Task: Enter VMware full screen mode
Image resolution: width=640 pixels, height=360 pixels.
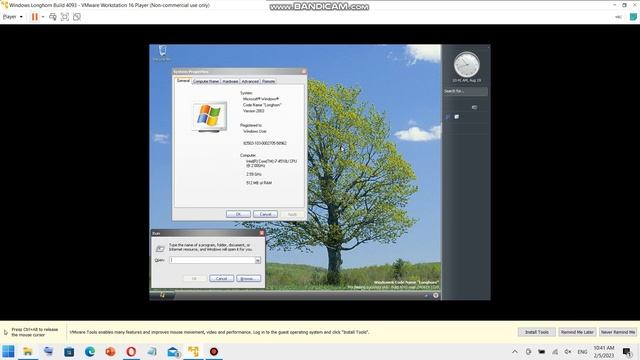Action: click(x=65, y=17)
